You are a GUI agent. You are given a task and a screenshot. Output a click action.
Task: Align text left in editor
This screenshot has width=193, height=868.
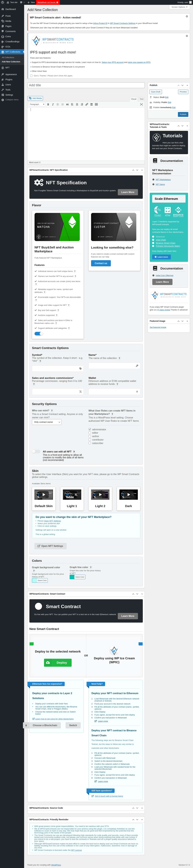click(72, 104)
